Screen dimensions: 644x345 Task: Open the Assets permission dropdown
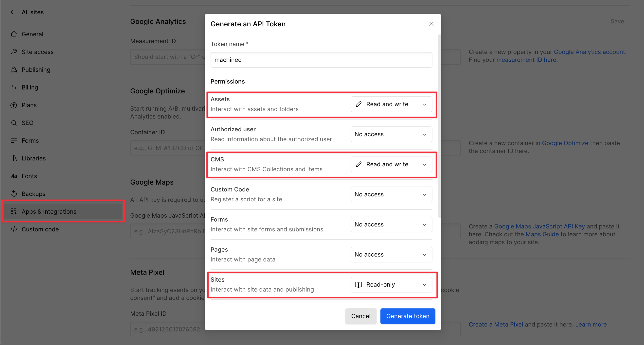click(391, 104)
